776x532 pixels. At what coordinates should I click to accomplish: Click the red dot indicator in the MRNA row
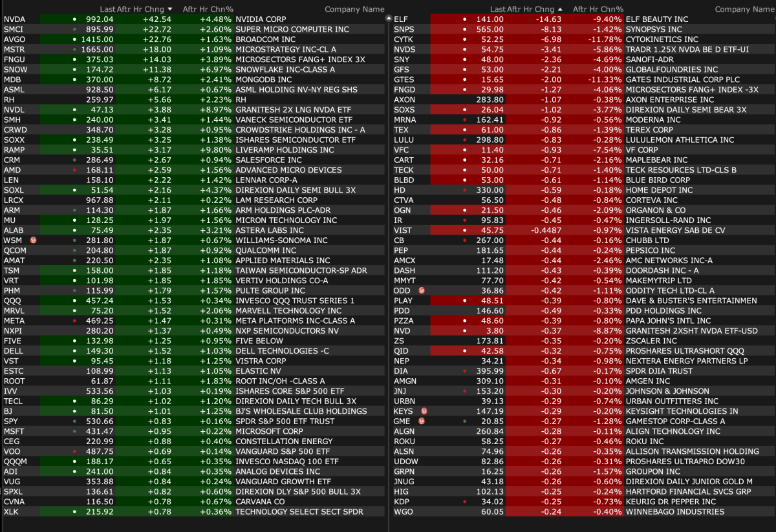pos(464,120)
